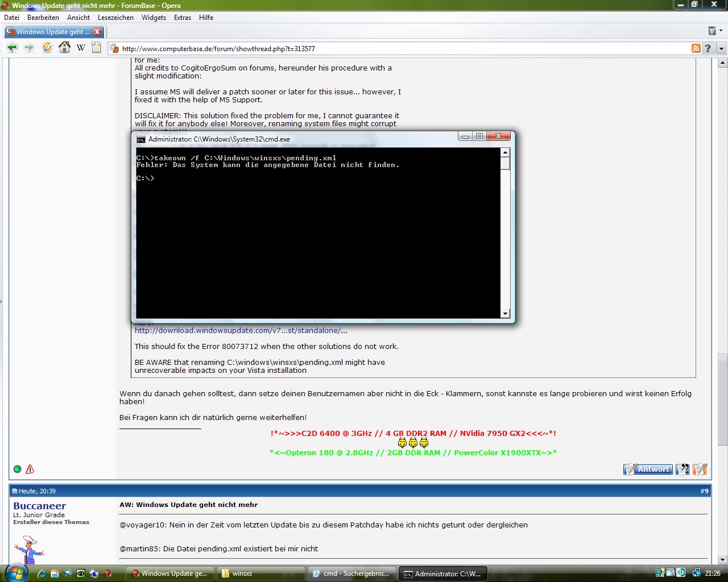Click the green eye quick launch icon
The width and height of the screenshot is (728, 582).
(x=81, y=573)
